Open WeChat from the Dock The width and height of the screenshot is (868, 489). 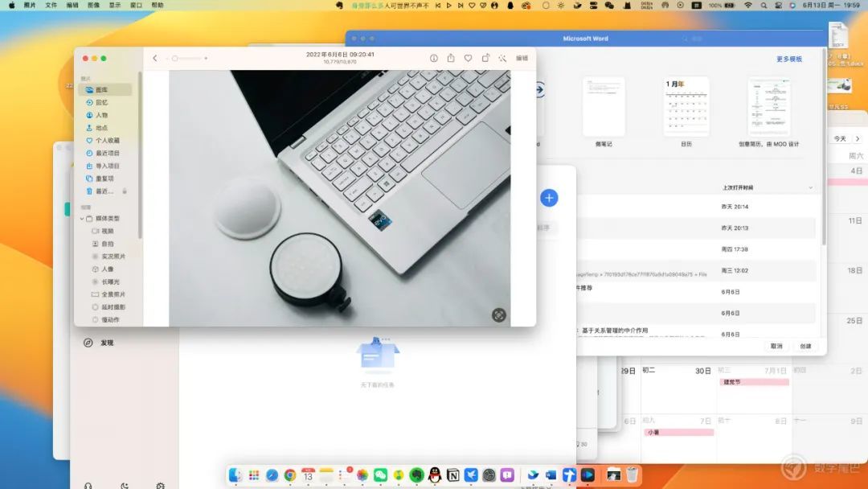tap(380, 475)
